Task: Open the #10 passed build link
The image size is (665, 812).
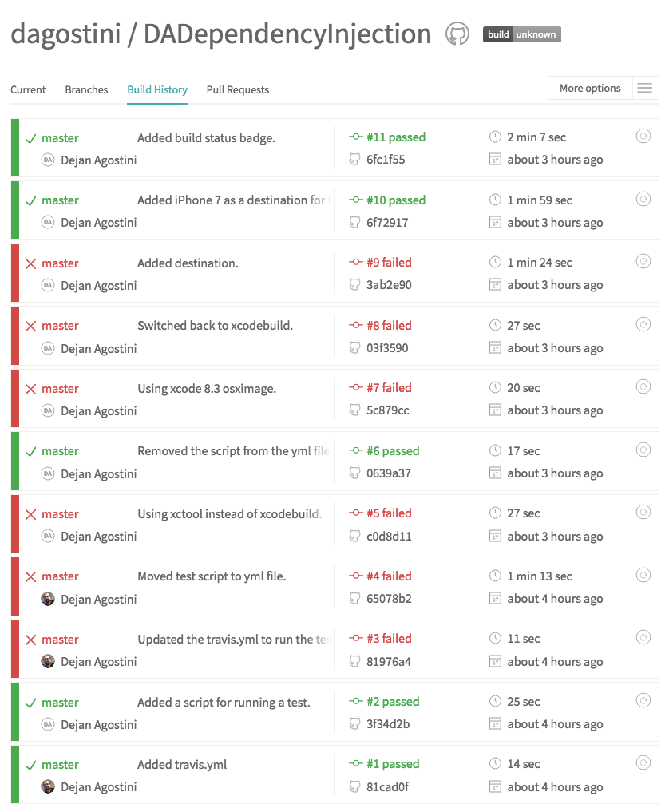Action: 395,200
